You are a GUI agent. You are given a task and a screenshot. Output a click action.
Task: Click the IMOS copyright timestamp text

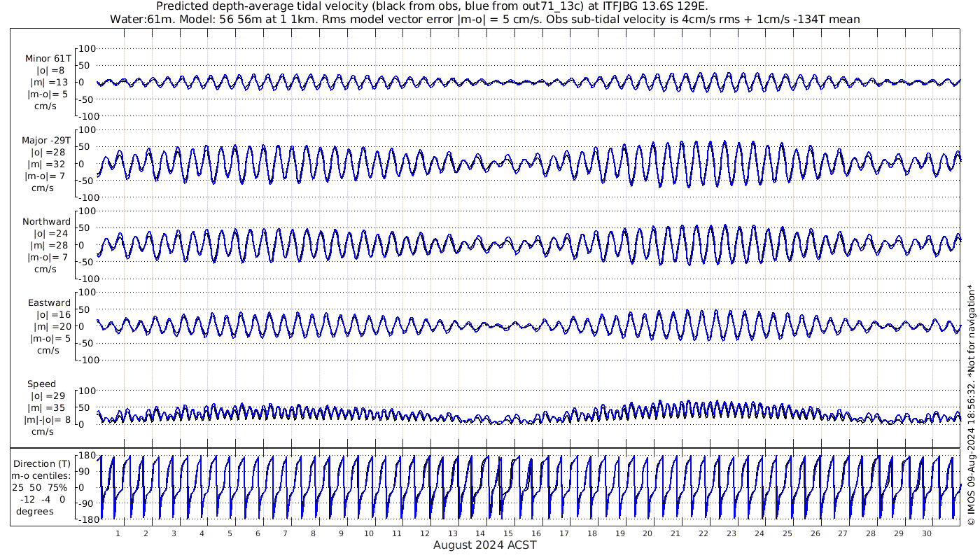971,405
